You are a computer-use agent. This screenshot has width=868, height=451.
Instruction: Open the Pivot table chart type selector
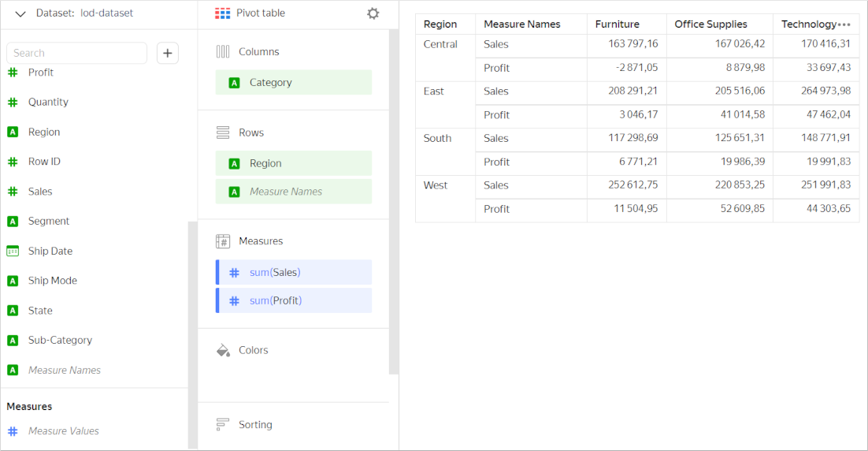tap(250, 13)
